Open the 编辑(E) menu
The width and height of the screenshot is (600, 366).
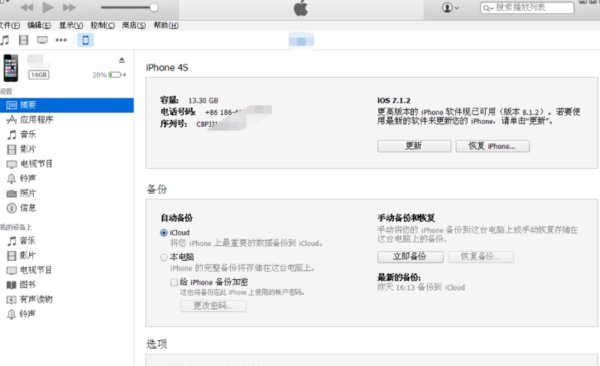point(39,25)
